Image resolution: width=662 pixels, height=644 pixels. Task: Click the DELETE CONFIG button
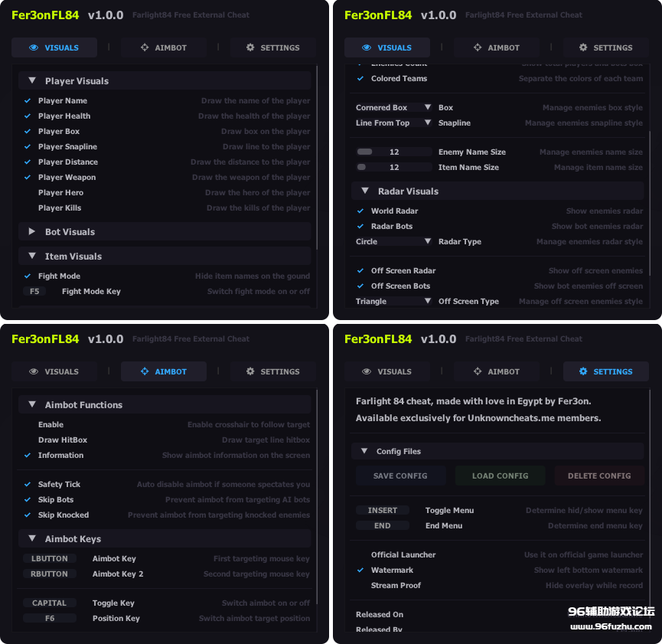click(599, 476)
